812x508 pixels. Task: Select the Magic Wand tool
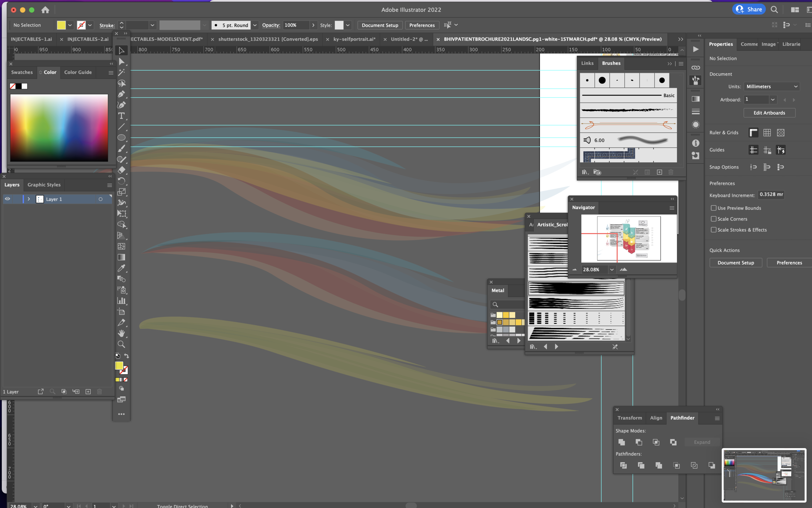[121, 72]
